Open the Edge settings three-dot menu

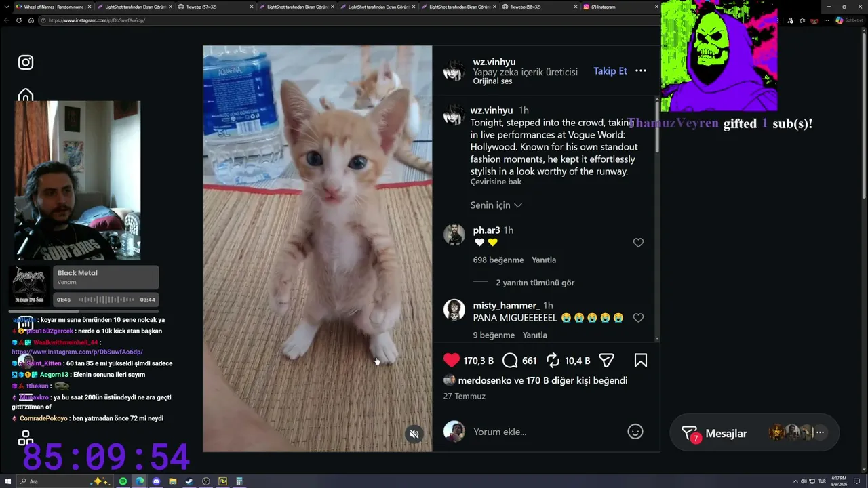pos(826,20)
